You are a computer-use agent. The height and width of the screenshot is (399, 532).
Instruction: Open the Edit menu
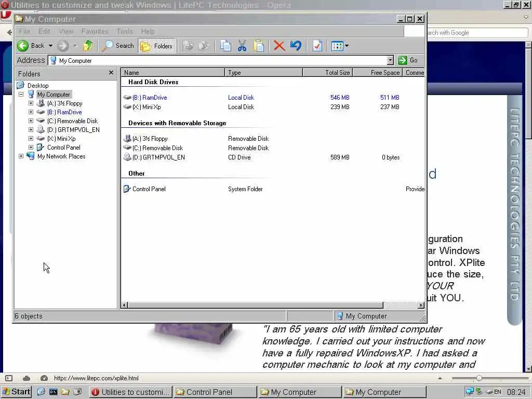click(x=44, y=31)
